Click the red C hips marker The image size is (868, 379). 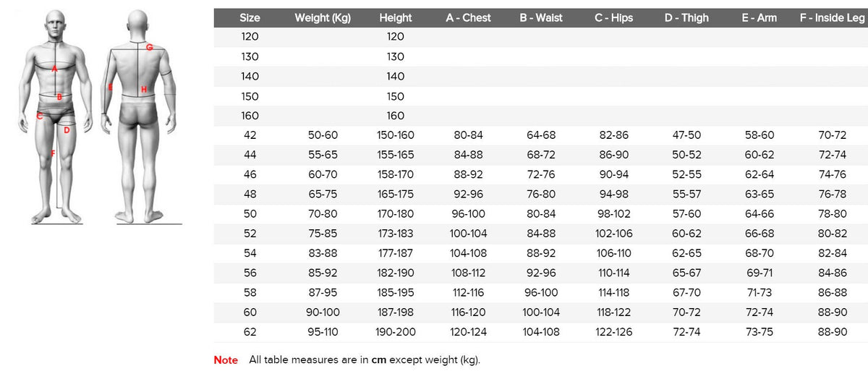point(39,115)
